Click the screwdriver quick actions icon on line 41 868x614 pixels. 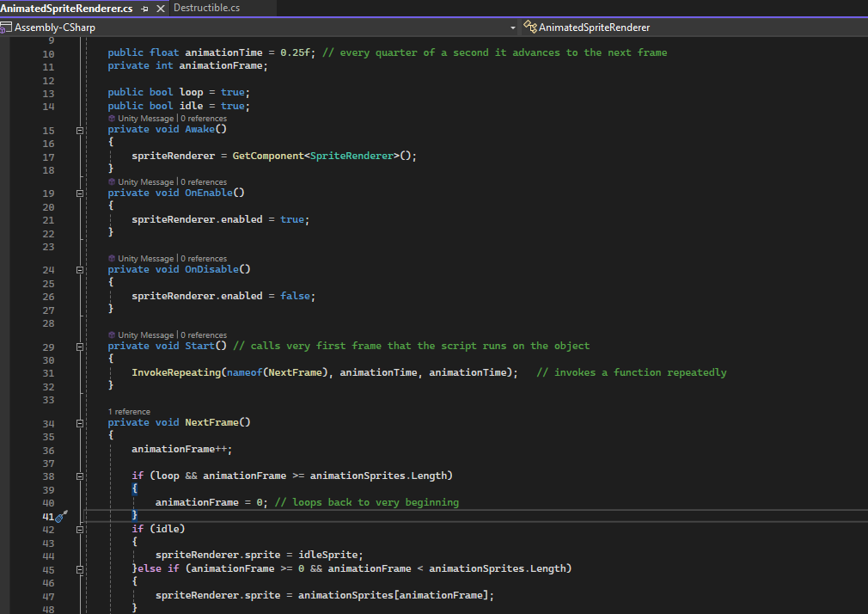click(61, 516)
